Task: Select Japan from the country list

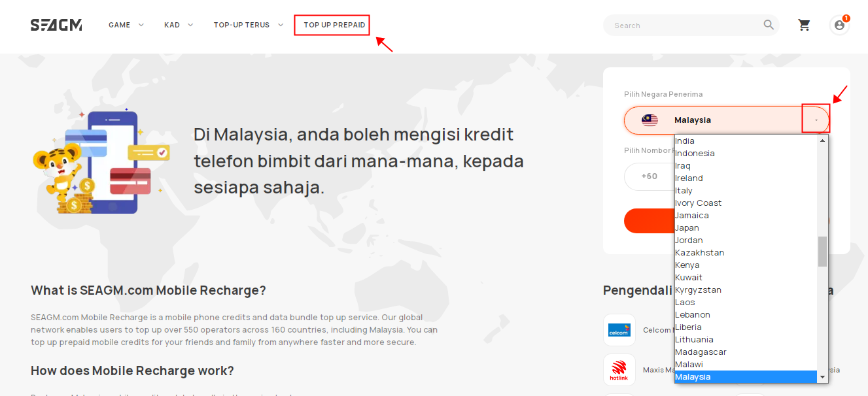Action: tap(746, 228)
